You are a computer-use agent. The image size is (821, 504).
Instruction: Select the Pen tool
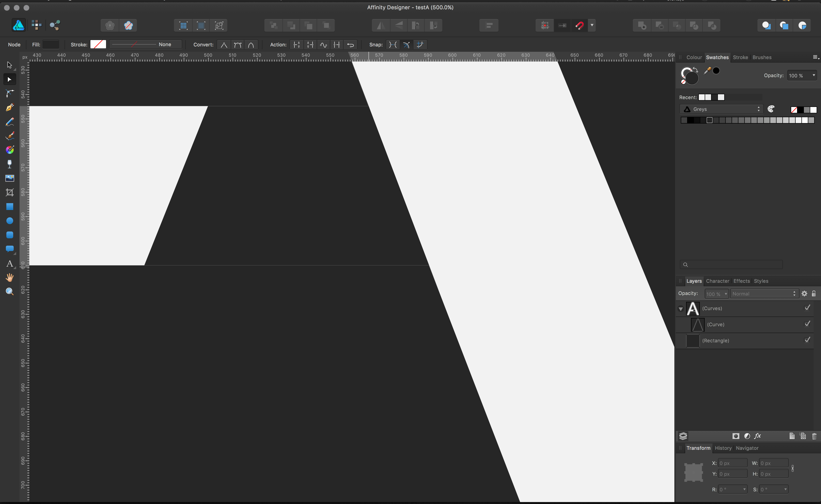(x=10, y=107)
